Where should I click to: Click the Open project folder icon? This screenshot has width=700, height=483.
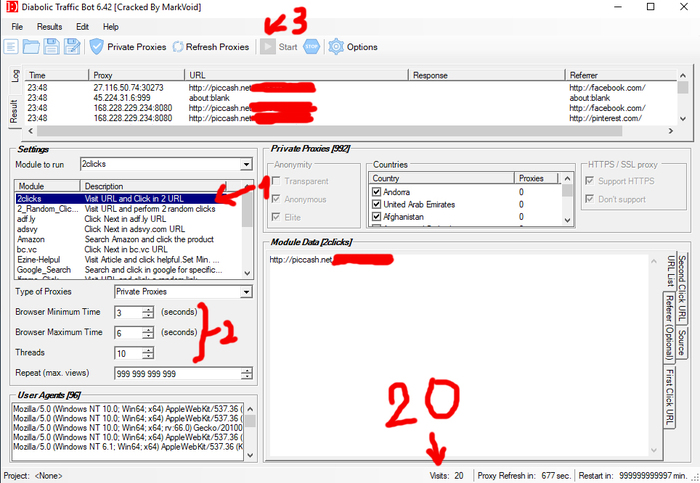32,46
